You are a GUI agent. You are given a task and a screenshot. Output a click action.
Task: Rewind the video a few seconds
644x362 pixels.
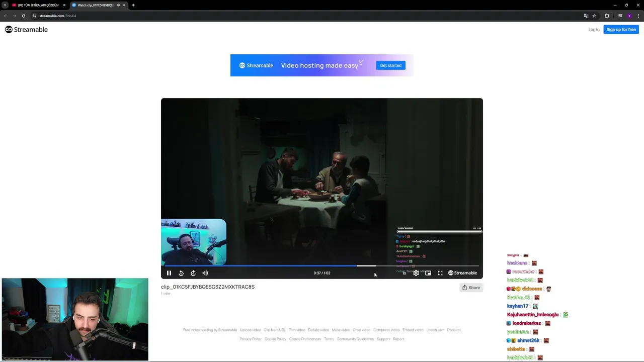click(181, 273)
